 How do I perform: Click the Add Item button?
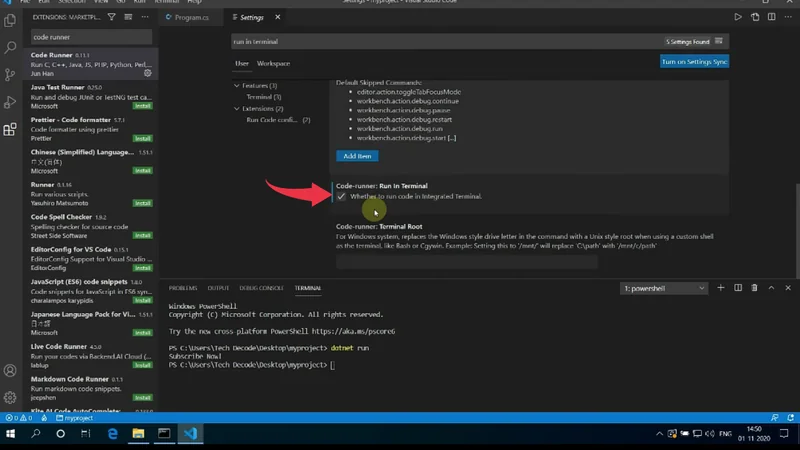[x=357, y=156]
